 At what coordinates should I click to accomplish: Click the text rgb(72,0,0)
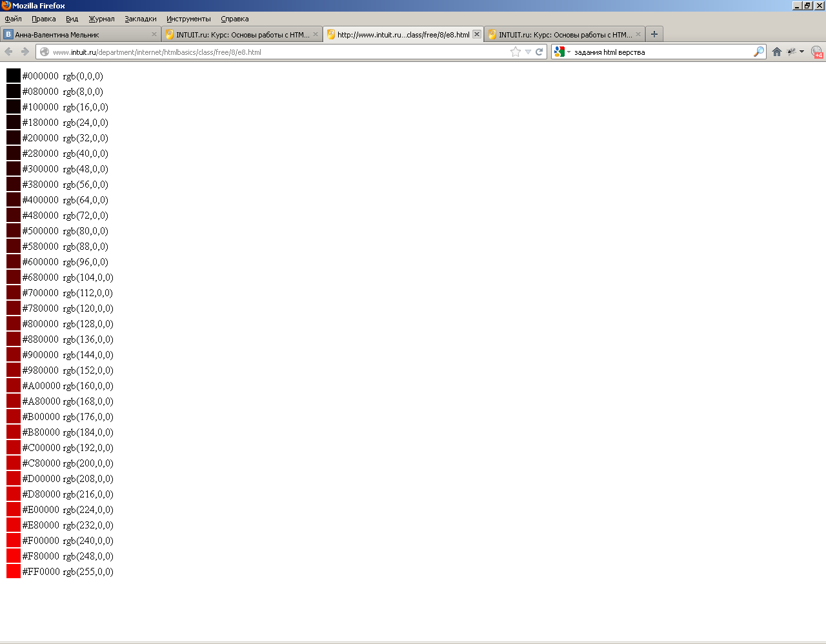(x=85, y=216)
